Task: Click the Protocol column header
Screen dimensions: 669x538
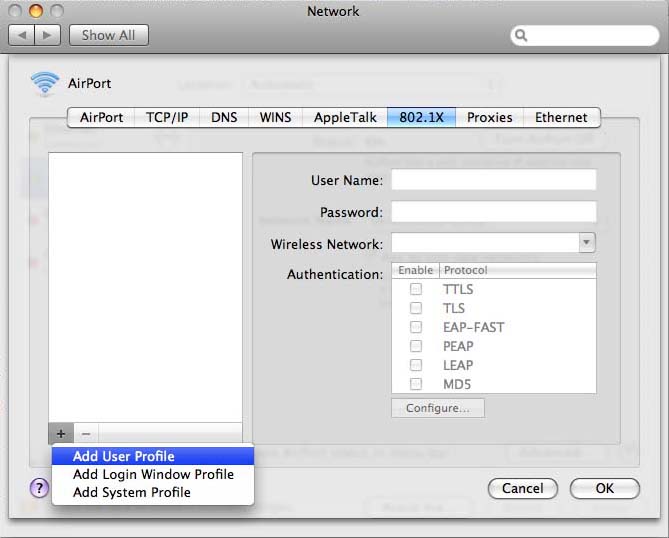Action: click(518, 270)
